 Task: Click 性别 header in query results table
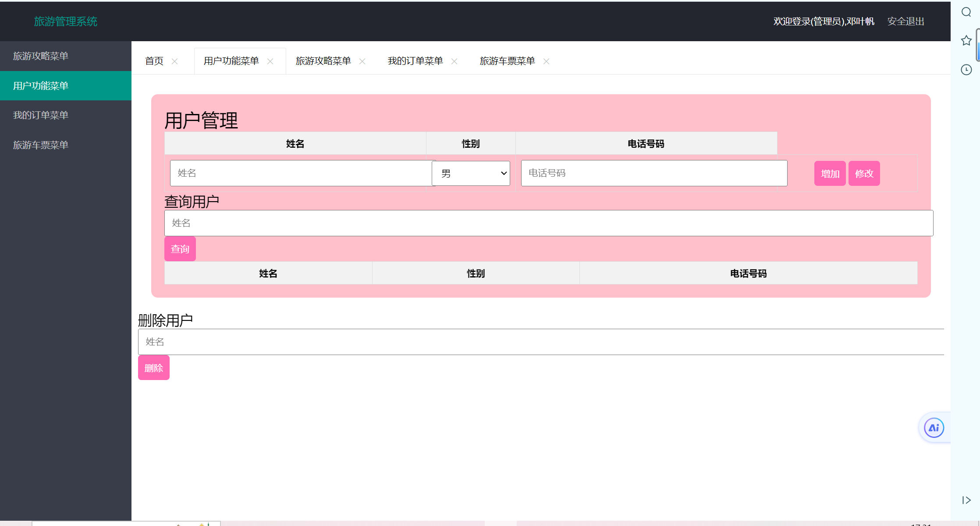point(476,274)
